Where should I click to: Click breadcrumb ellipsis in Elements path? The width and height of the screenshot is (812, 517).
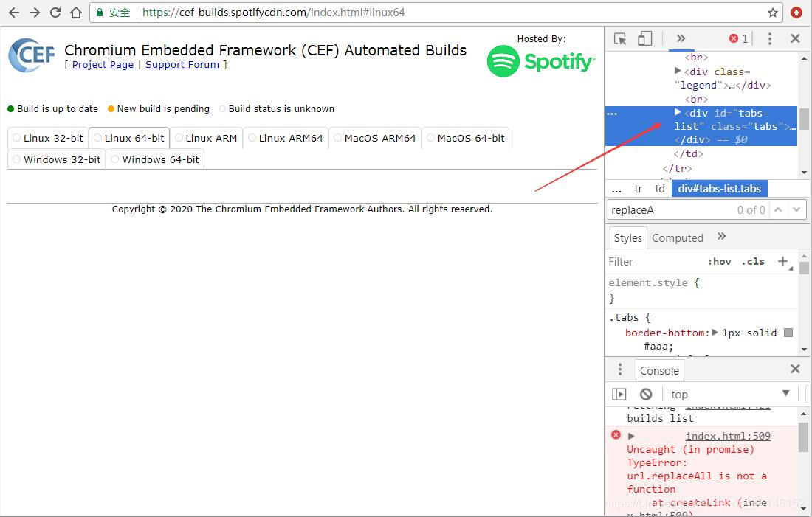pos(616,190)
